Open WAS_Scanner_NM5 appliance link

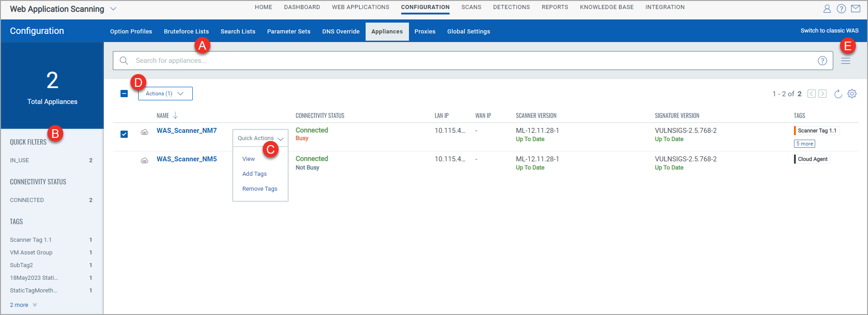pos(187,159)
